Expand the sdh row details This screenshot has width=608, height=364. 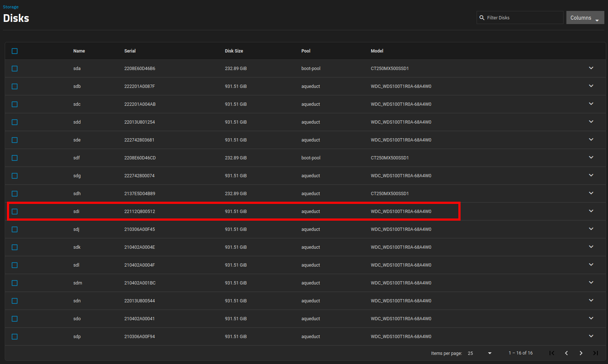coord(591,193)
